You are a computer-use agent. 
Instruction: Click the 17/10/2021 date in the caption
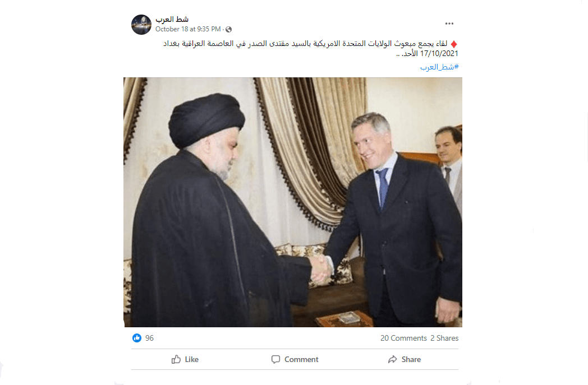[439, 54]
